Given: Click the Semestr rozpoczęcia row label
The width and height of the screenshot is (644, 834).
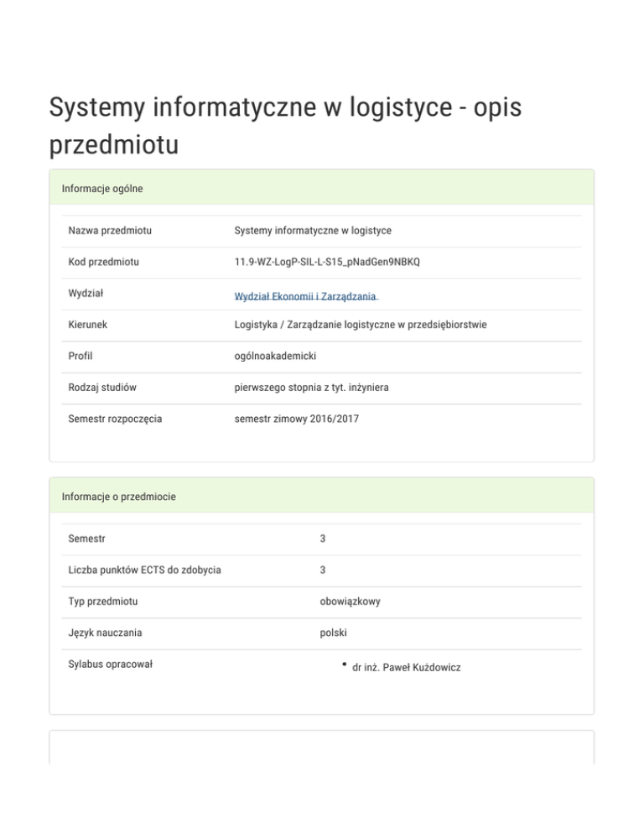Looking at the screenshot, I should [115, 418].
